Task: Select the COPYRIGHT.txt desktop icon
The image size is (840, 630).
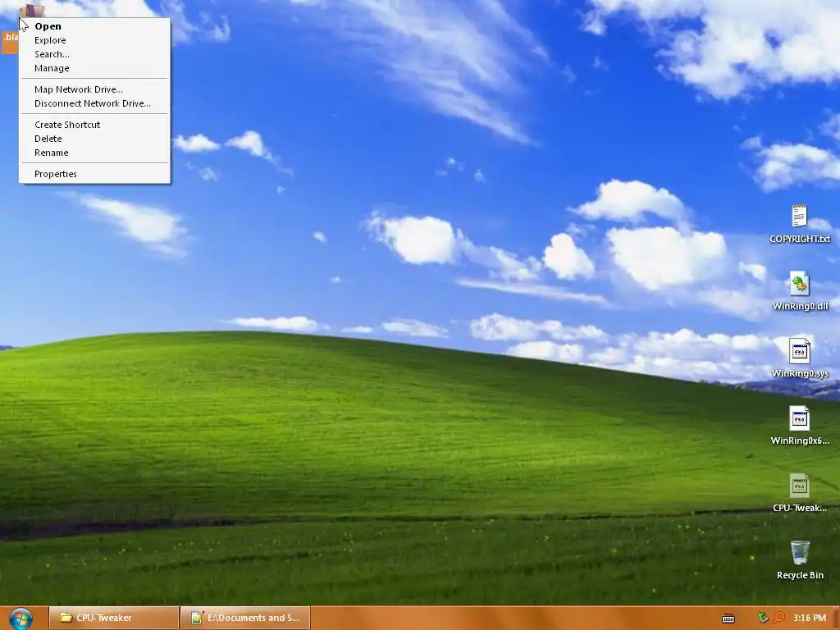Action: tap(799, 224)
